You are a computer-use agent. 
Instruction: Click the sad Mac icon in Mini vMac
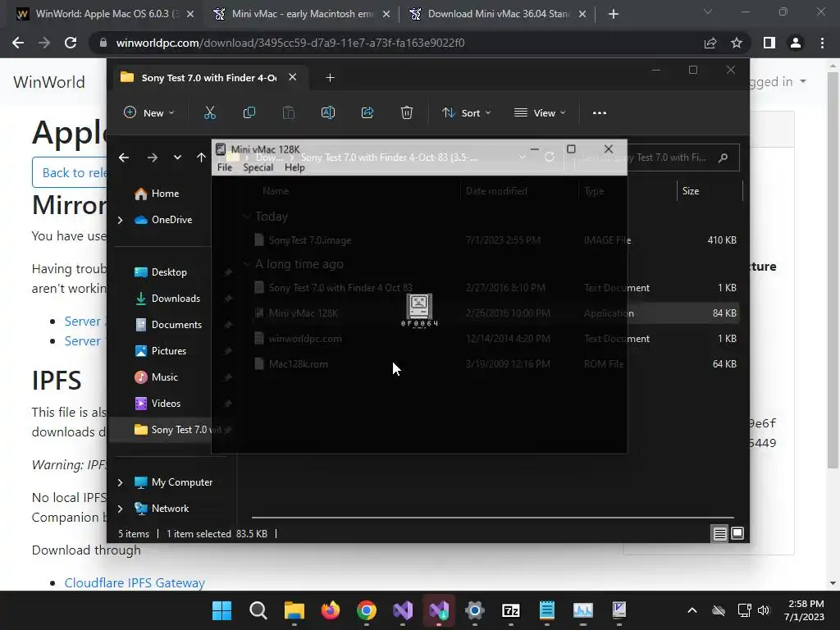(419, 306)
